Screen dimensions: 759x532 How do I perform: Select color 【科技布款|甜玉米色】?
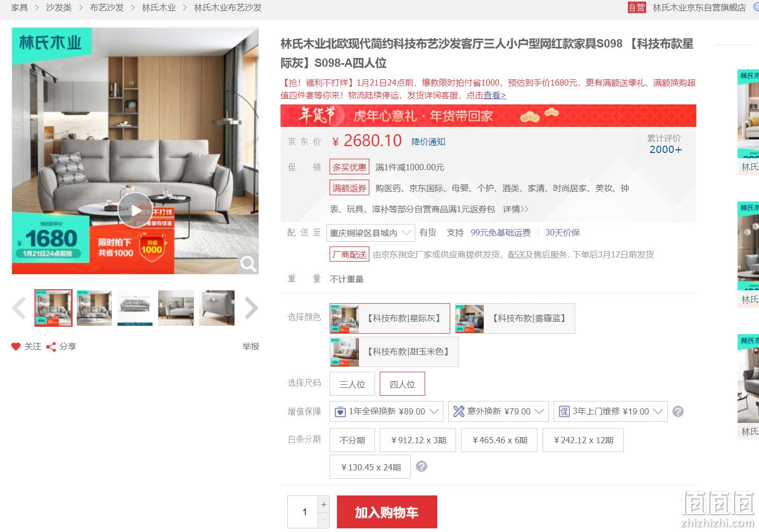(394, 352)
